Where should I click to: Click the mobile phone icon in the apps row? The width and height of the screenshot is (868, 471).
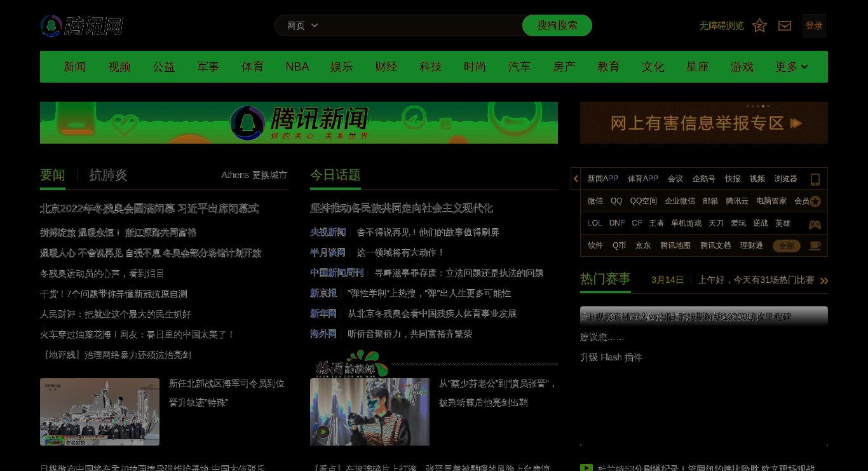815,179
